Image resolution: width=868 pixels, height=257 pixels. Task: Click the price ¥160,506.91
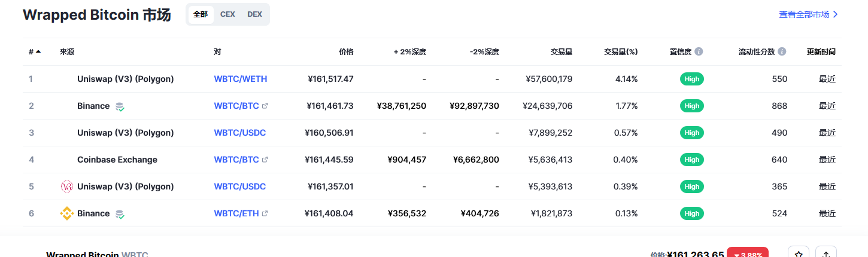tap(329, 133)
